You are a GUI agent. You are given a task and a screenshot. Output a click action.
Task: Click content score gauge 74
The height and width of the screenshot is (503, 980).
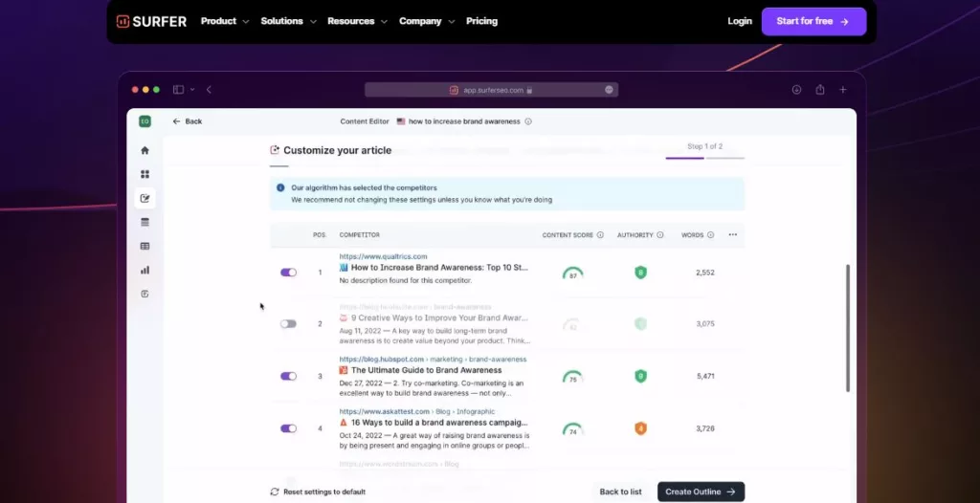pos(573,429)
